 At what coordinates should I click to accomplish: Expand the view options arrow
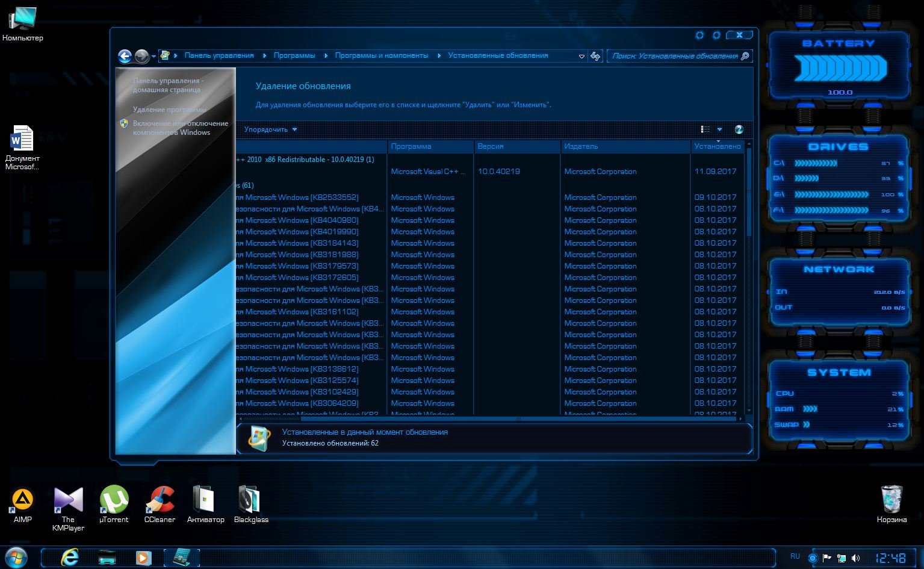pyautogui.click(x=719, y=129)
